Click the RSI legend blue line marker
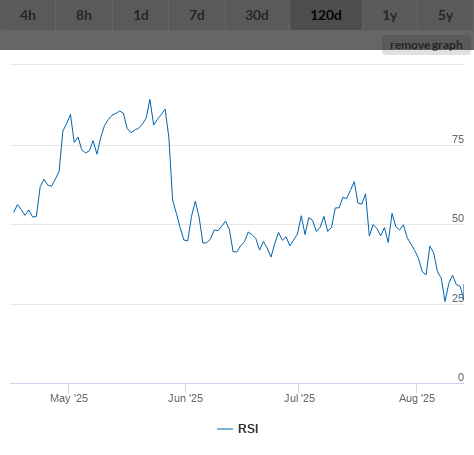 click(225, 429)
